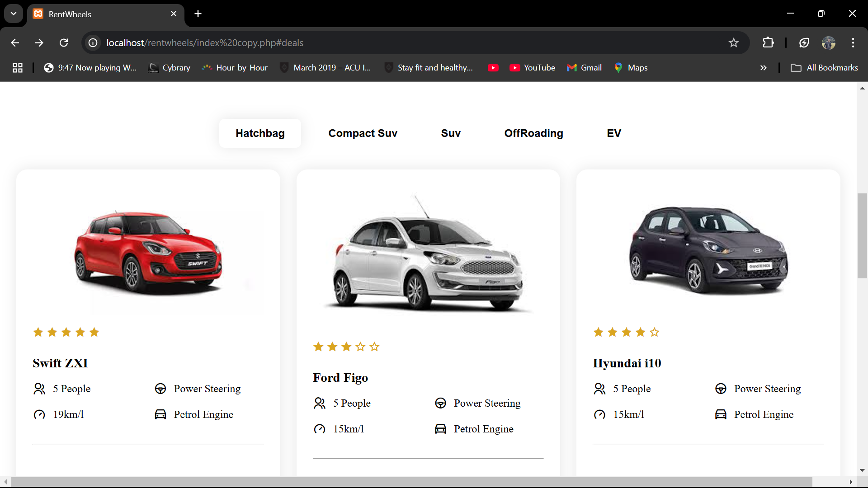Image resolution: width=868 pixels, height=488 pixels.
Task: View site information icon in address bar
Action: click(x=93, y=42)
